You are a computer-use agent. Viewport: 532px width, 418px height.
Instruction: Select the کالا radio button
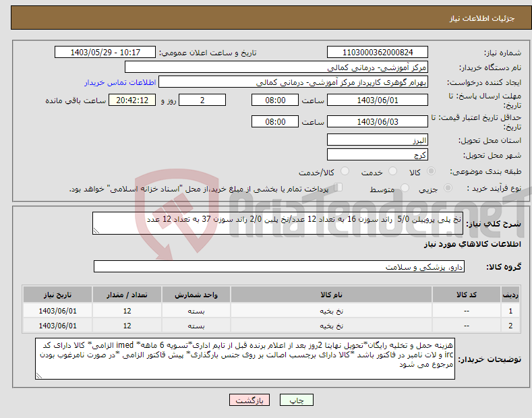pos(431,171)
